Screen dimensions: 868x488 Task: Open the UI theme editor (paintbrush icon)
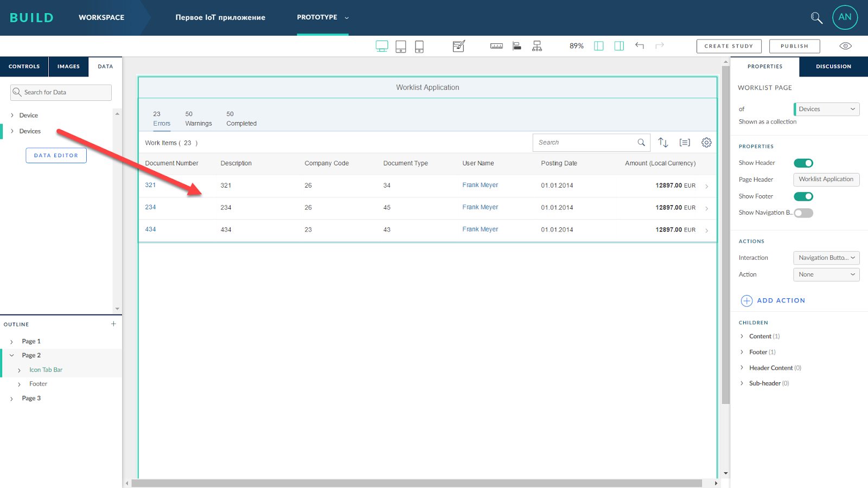(458, 46)
